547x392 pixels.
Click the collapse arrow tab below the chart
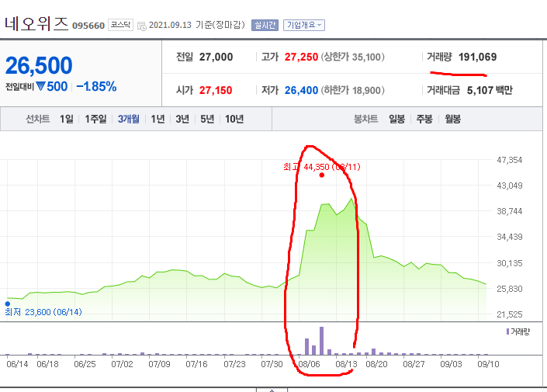pos(272,390)
